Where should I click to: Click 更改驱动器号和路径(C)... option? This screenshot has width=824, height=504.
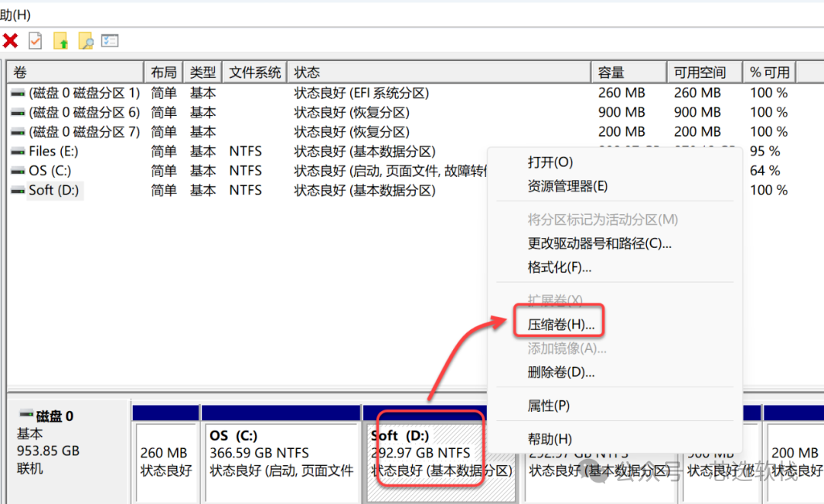(x=599, y=243)
